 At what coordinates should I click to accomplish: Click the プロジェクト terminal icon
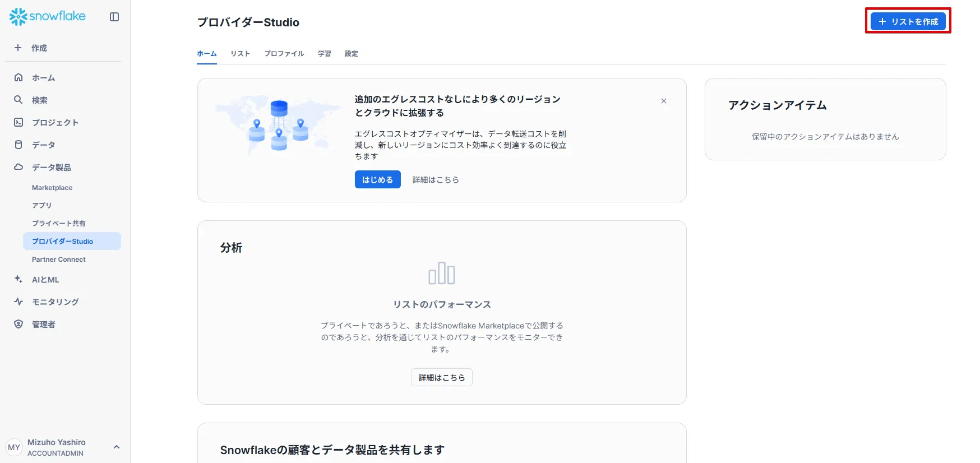pyautogui.click(x=19, y=122)
